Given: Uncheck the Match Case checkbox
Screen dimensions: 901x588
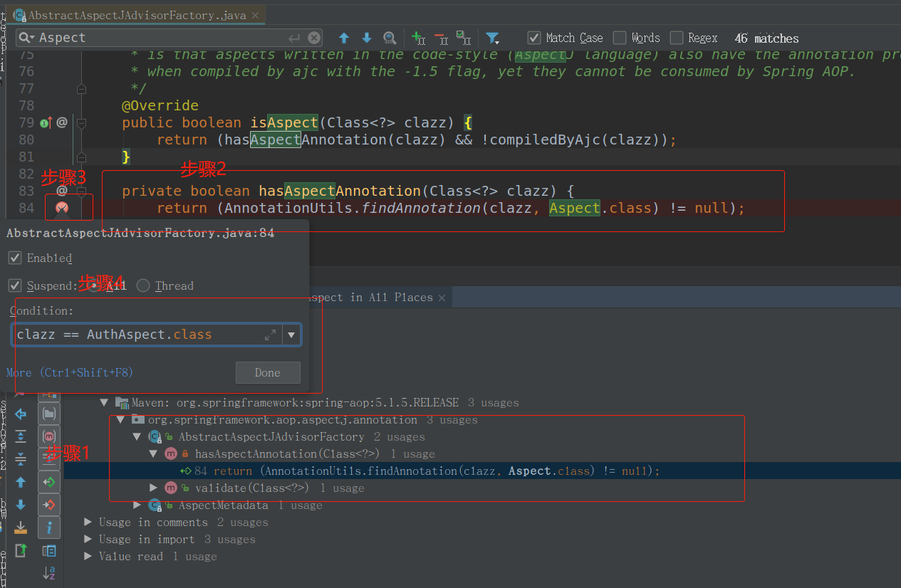Looking at the screenshot, I should [534, 38].
